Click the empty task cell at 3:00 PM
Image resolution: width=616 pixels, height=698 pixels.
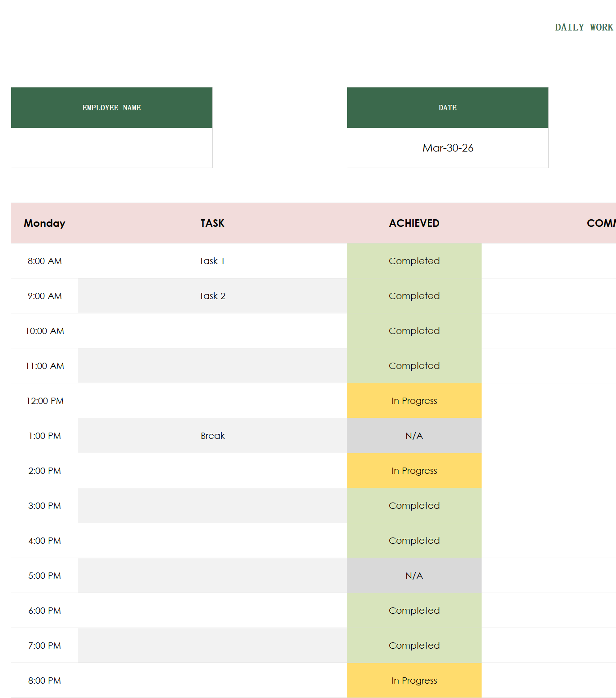[x=212, y=506]
